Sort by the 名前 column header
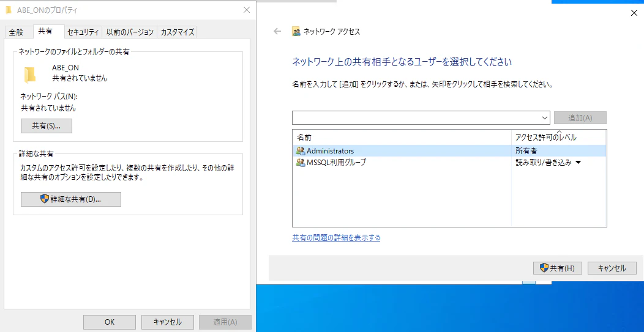The width and height of the screenshot is (644, 332). (x=402, y=138)
